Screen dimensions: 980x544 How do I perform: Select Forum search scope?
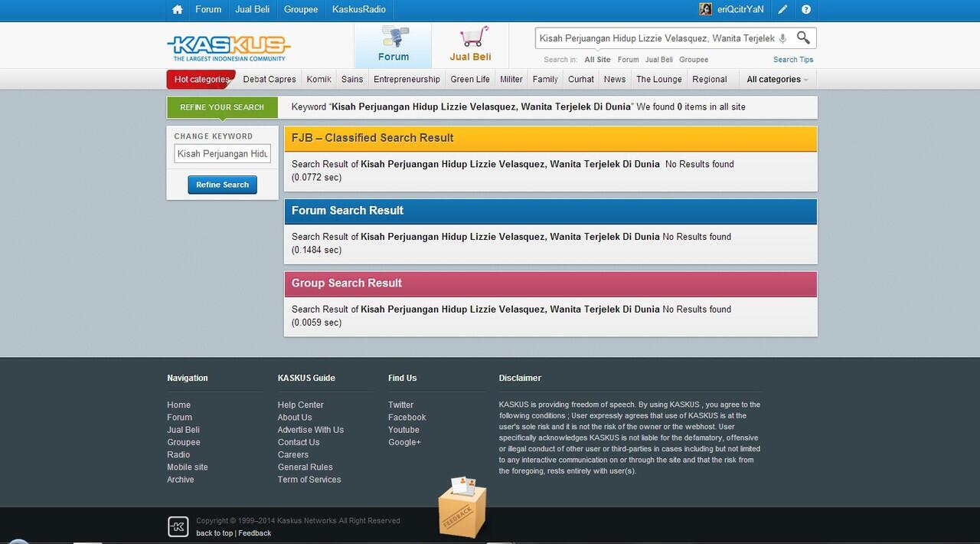click(628, 60)
